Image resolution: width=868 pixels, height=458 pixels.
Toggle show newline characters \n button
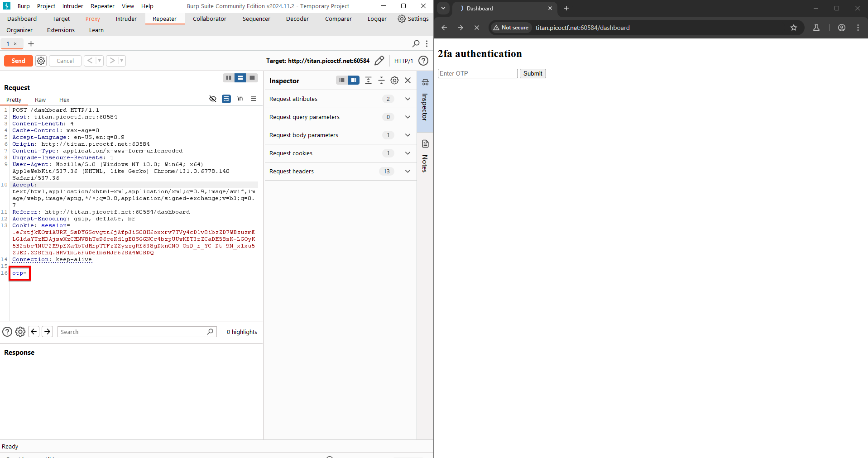coord(240,99)
